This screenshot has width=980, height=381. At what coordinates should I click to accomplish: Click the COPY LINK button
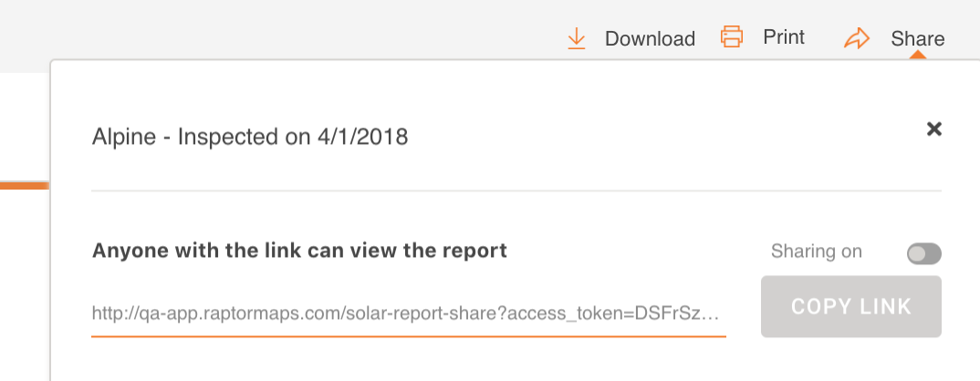(850, 306)
